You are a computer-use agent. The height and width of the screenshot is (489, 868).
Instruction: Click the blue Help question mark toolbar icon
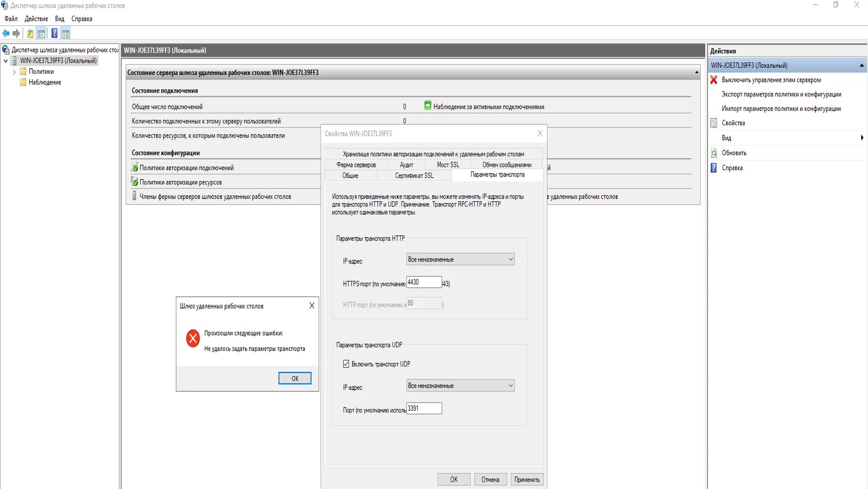(54, 33)
